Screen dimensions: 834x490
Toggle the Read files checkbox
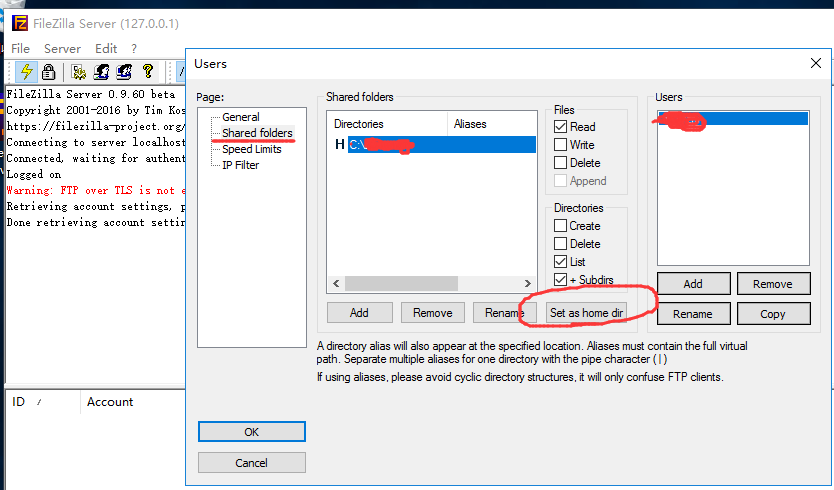561,127
